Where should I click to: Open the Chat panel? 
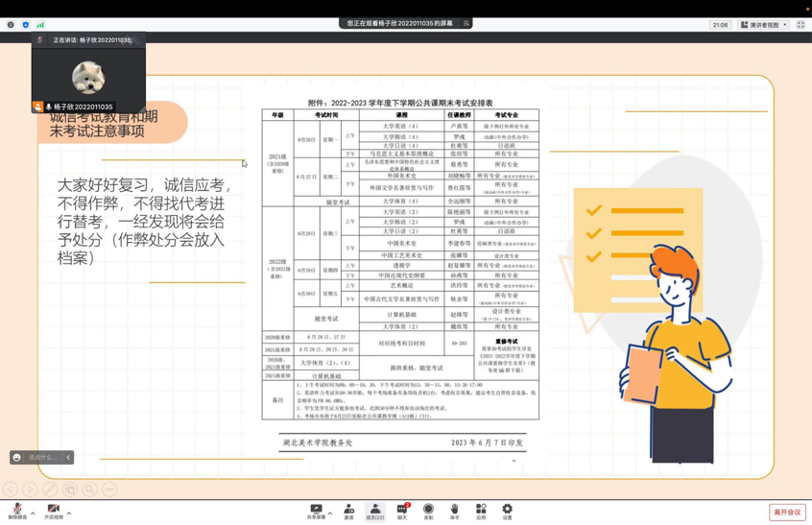pyautogui.click(x=402, y=511)
